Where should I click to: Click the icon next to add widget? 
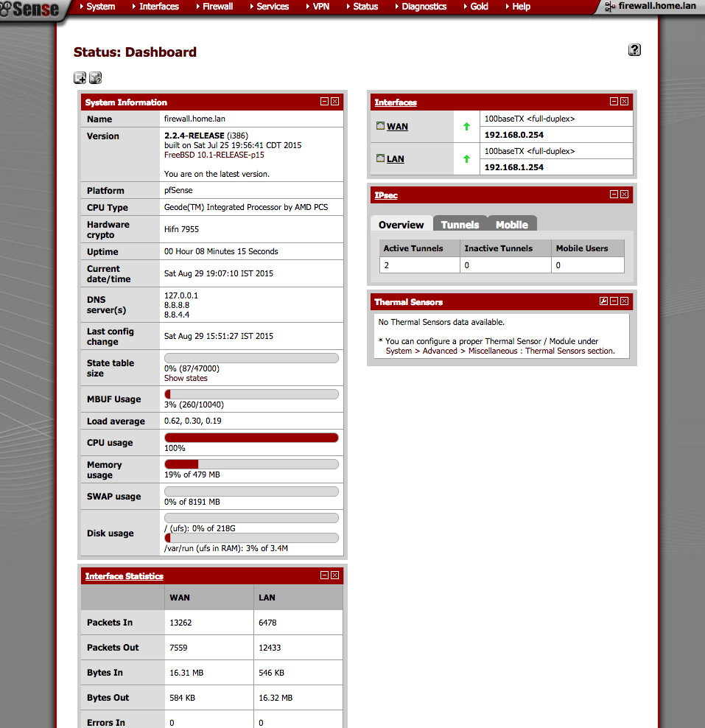tap(96, 77)
